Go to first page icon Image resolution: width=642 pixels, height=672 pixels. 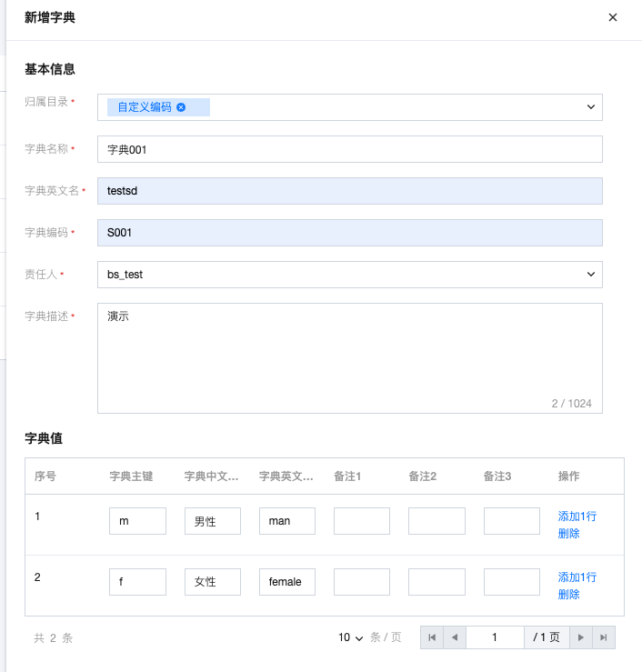pyautogui.click(x=432, y=637)
